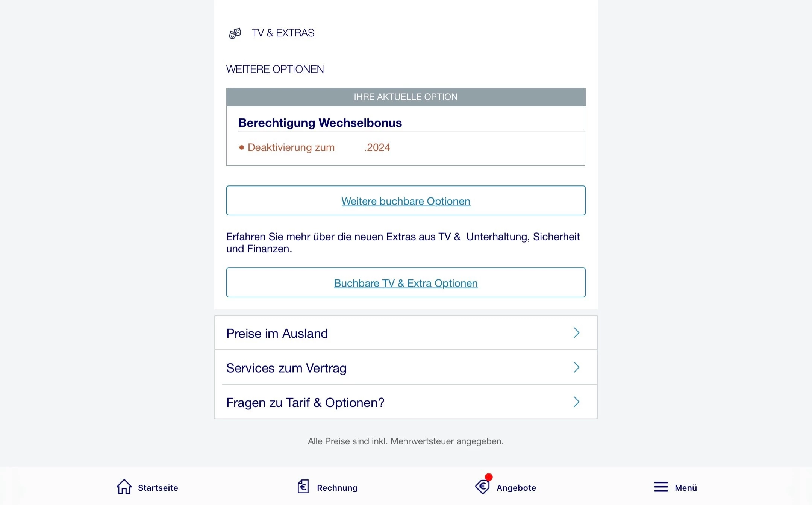Expand Services zum Vertrag chevron

tap(576, 367)
